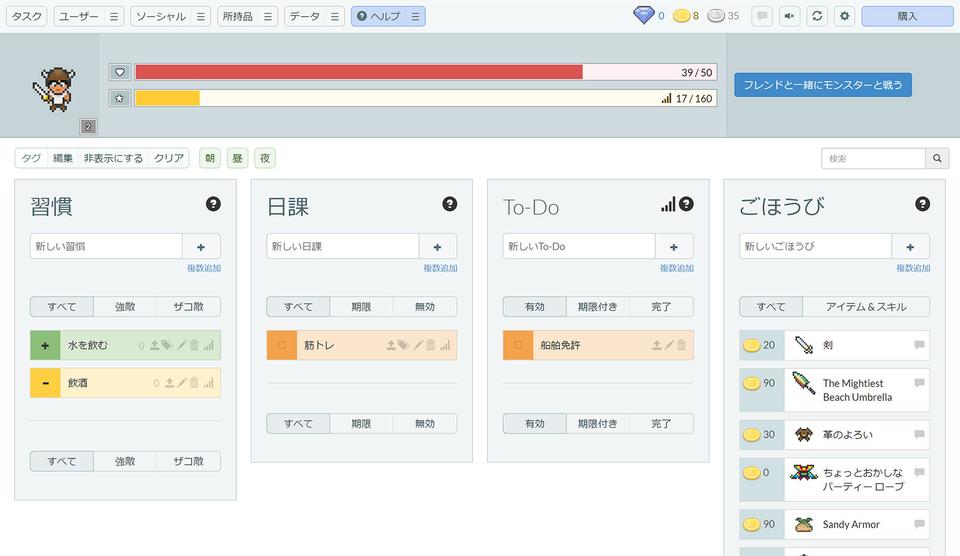Open tags icon on 水を飲む habit
Image resolution: width=960 pixels, height=556 pixels.
tap(167, 345)
